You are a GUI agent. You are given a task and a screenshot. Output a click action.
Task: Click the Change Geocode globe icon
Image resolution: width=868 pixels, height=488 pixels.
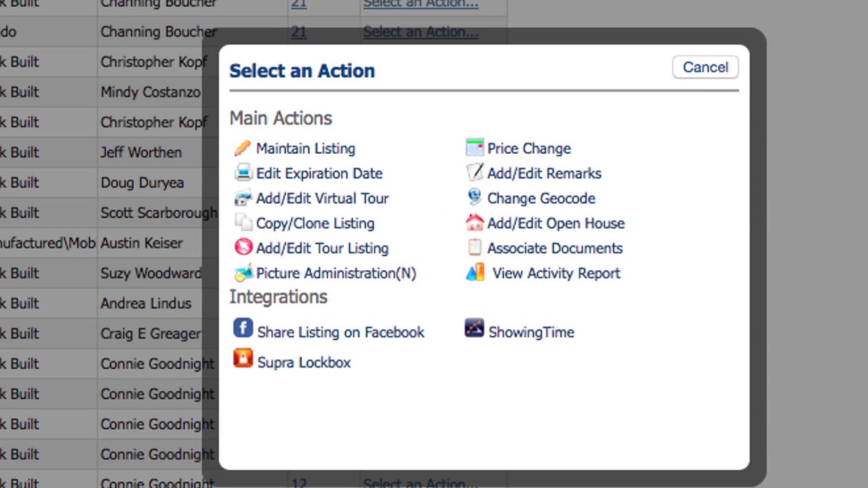click(475, 197)
